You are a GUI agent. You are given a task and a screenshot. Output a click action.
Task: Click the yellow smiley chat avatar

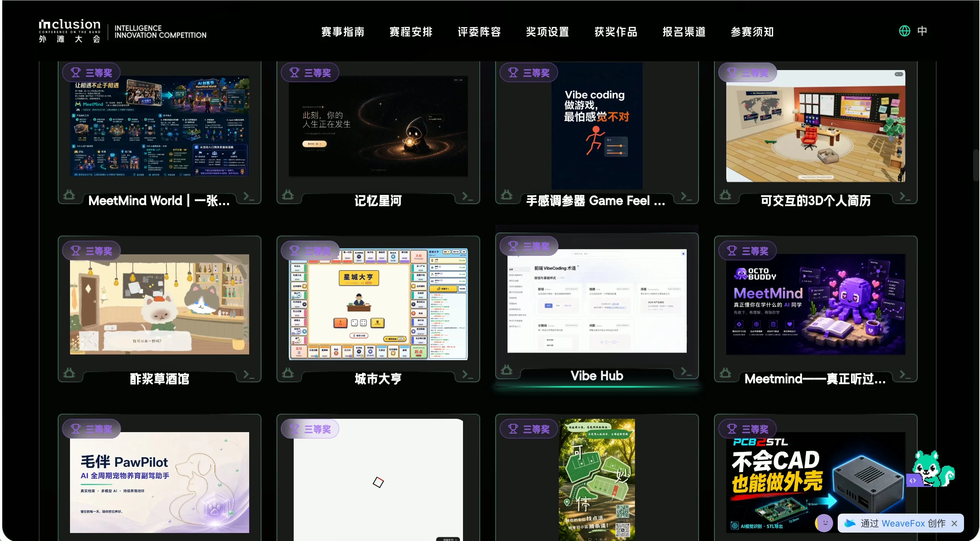(x=824, y=523)
